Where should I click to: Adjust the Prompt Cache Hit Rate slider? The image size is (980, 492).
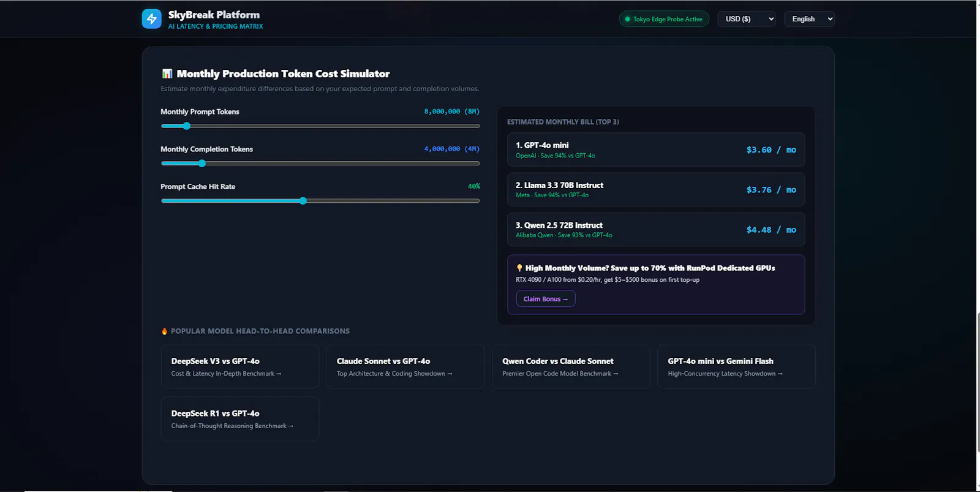click(x=320, y=201)
